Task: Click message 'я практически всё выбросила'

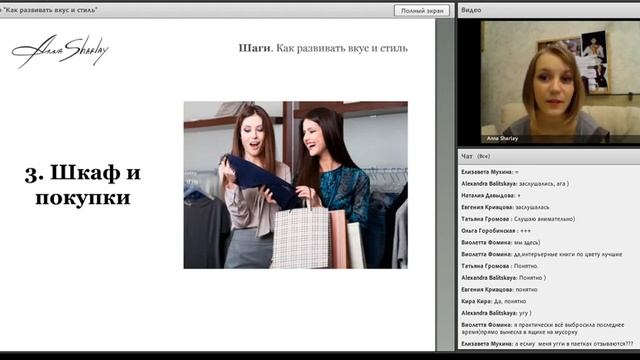Action: pyautogui.click(x=543, y=329)
